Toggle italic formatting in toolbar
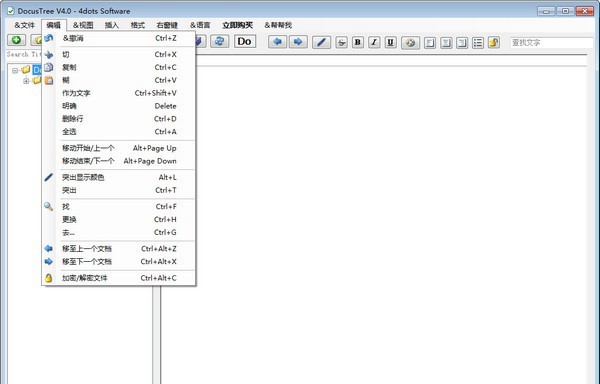Screen dimensions: 600x384 coord(374,42)
